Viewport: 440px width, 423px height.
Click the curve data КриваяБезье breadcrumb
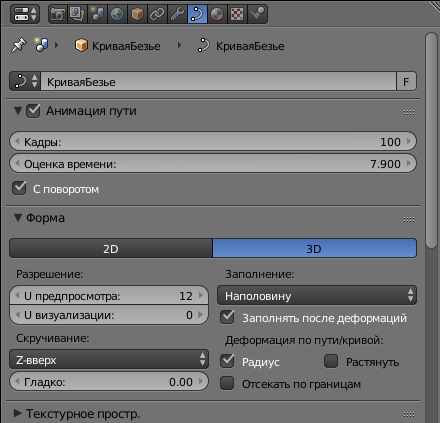[x=241, y=46]
